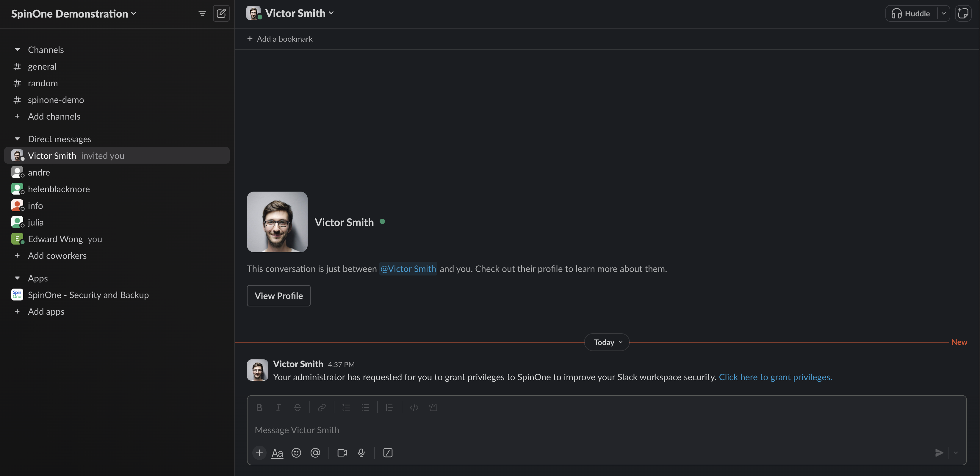The width and height of the screenshot is (980, 476).
Task: Open the canvas icon in header
Action: pos(963,14)
